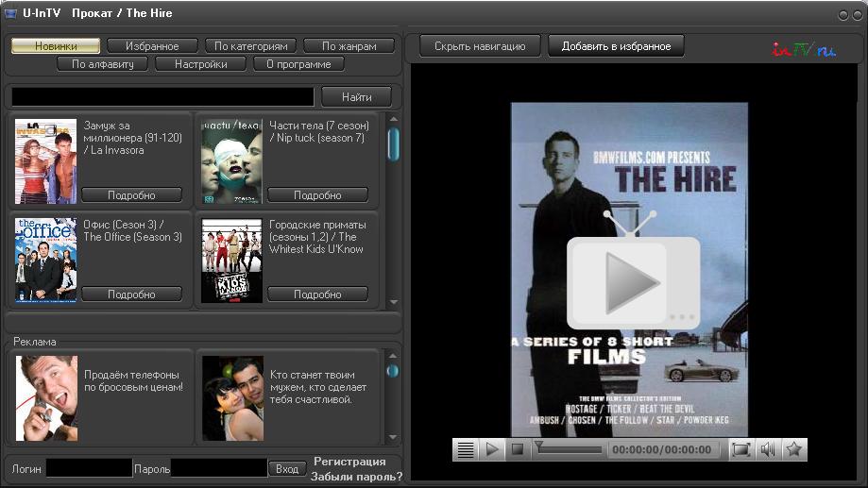Show details for The Office Season 3
Screen dimensions: 868x488
pos(131,294)
